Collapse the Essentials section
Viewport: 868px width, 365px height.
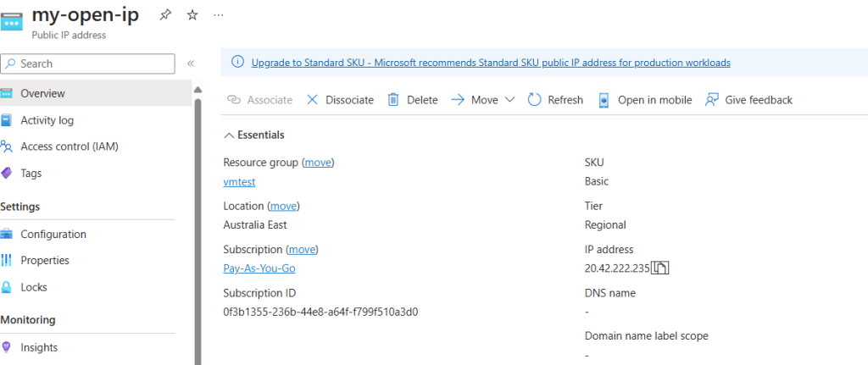pyautogui.click(x=254, y=135)
